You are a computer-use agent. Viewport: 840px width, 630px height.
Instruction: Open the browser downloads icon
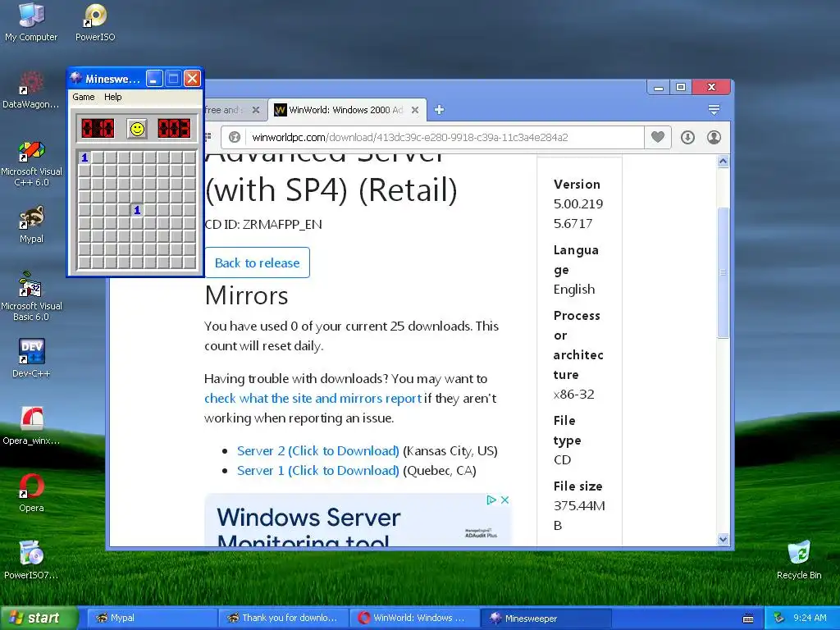pos(688,137)
